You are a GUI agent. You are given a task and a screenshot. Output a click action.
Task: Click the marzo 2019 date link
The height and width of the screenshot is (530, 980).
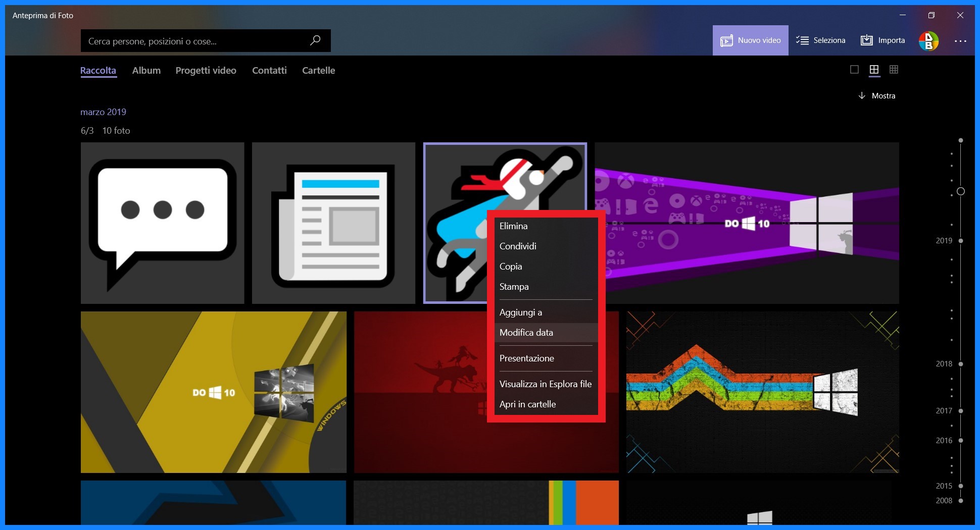coord(103,112)
